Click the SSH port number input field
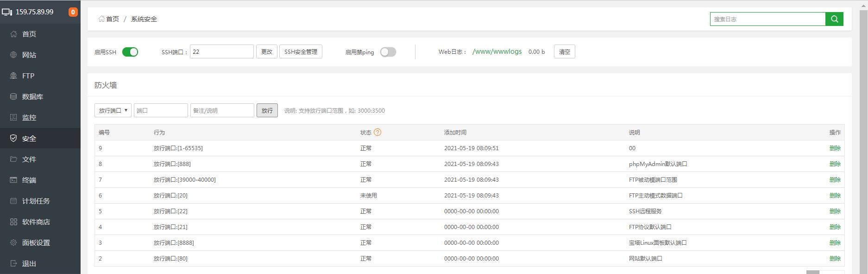 pos(221,51)
